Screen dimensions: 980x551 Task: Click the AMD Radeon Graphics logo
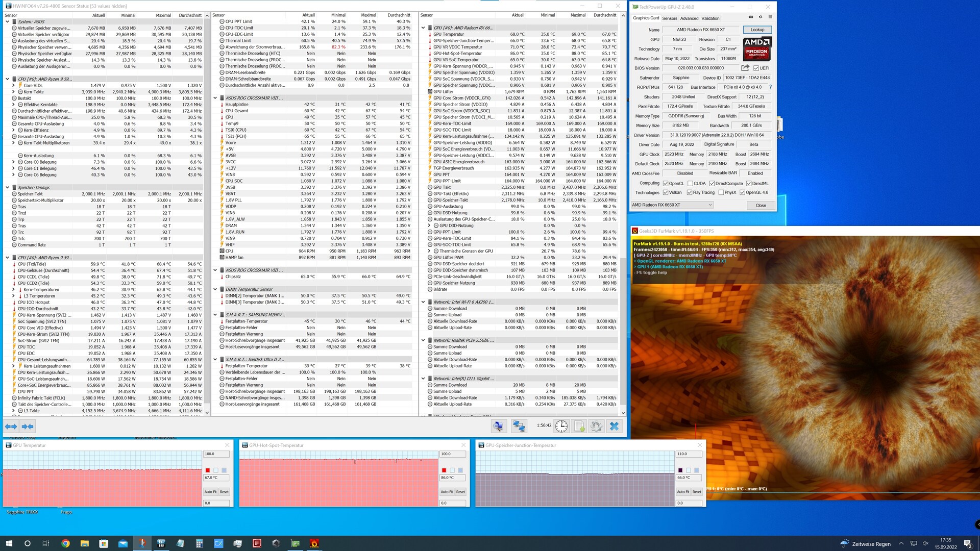[757, 49]
